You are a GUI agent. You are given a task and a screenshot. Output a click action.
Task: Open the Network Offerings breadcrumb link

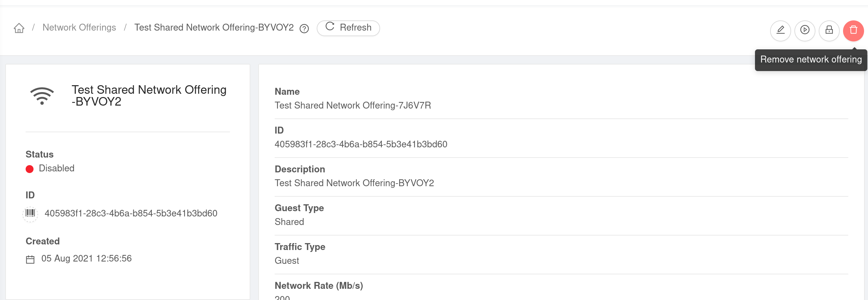click(79, 27)
